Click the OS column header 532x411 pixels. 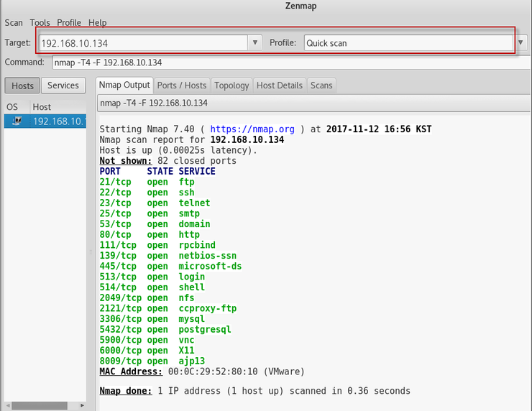(x=17, y=107)
